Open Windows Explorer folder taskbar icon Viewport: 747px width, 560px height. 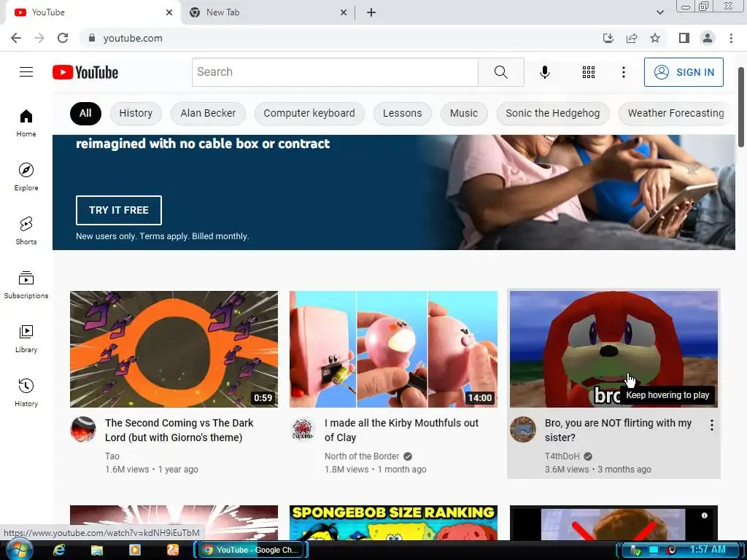tap(97, 550)
